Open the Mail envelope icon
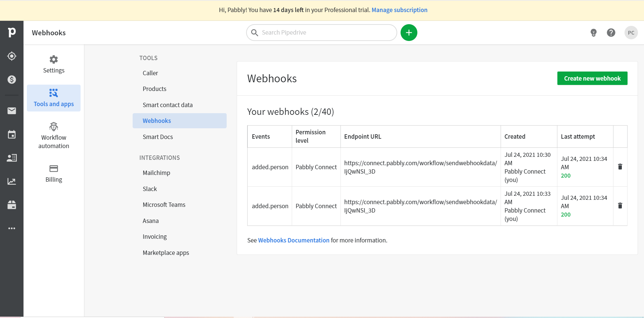Image resolution: width=644 pixels, height=318 pixels. pos(12,111)
